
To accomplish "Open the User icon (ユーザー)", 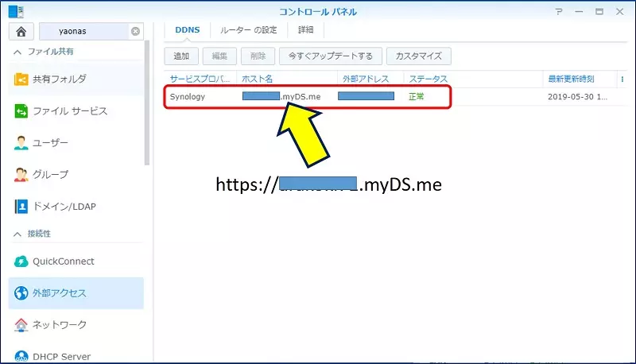I will [21, 143].
